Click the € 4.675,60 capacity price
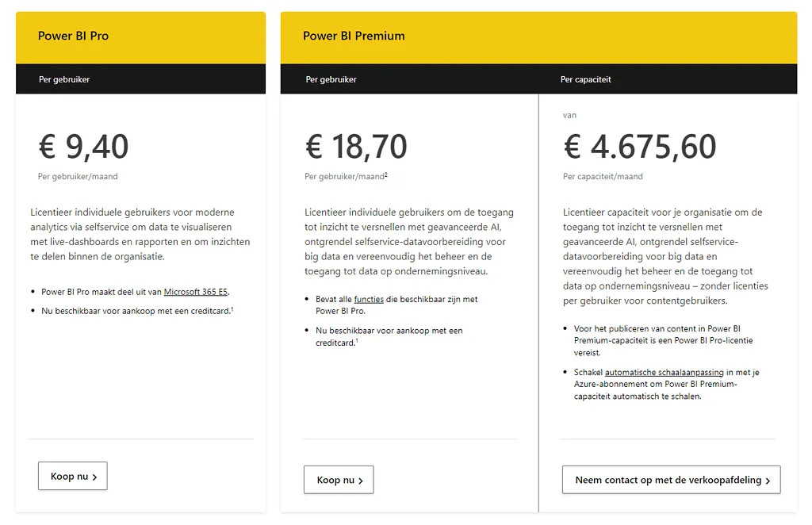812x525 pixels. tap(638, 148)
